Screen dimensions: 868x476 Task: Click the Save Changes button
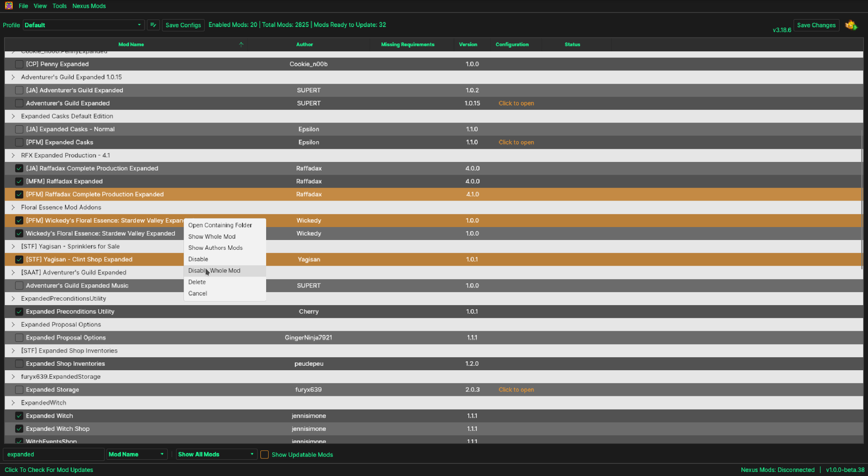(816, 25)
